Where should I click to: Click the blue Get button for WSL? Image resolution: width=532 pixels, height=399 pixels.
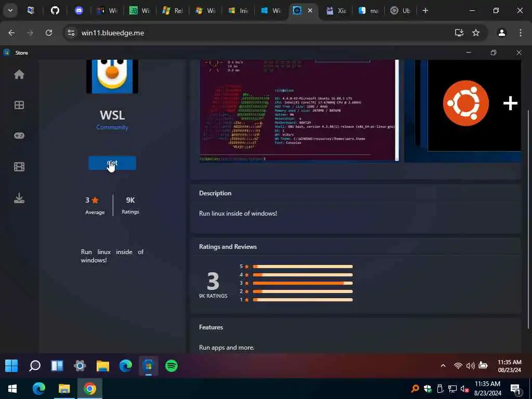(112, 163)
